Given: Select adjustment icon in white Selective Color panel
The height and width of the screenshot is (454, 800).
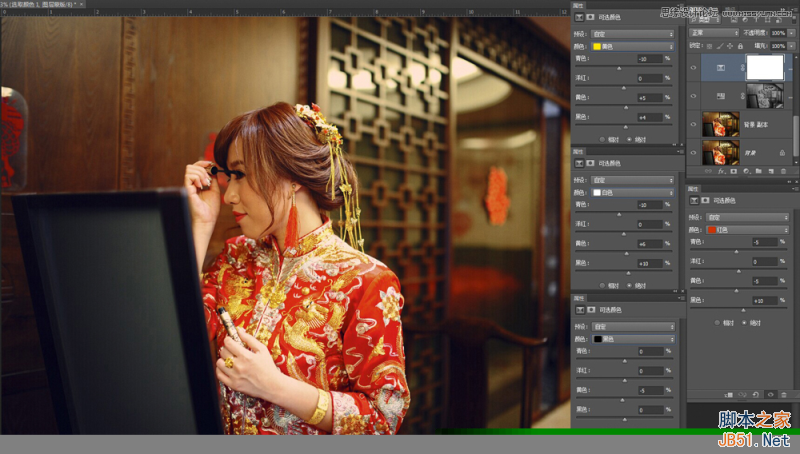Looking at the screenshot, I should [579, 163].
